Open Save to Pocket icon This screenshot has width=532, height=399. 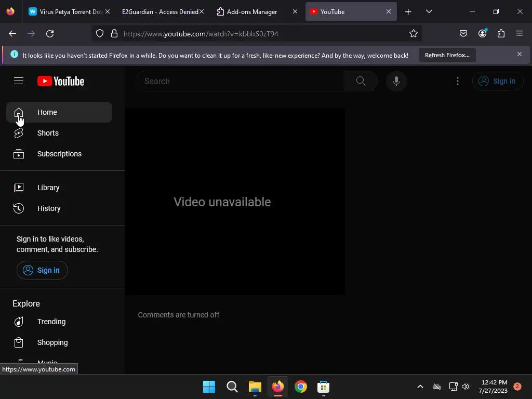point(463,34)
